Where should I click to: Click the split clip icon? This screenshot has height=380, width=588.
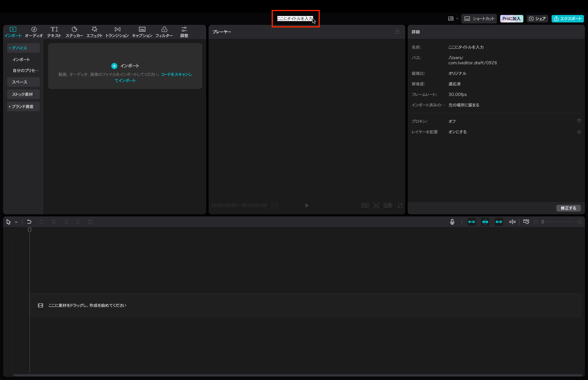click(x=54, y=222)
